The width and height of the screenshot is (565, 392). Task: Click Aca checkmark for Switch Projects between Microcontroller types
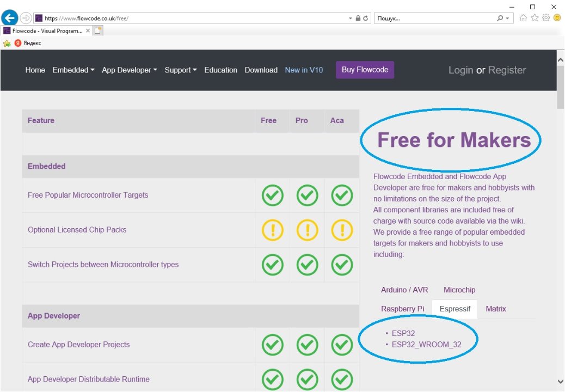(342, 265)
